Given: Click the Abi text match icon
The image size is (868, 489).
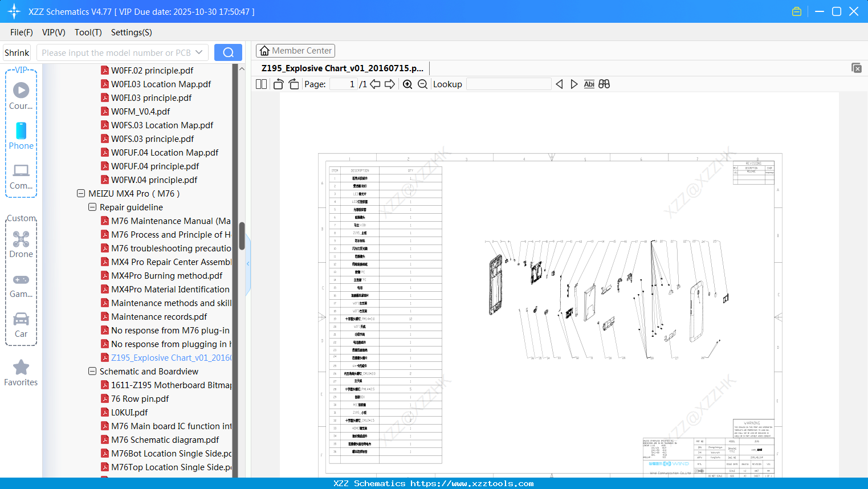Looking at the screenshot, I should tap(589, 84).
